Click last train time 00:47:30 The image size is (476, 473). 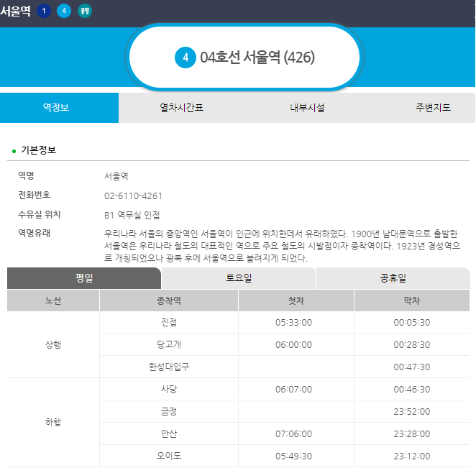411,367
